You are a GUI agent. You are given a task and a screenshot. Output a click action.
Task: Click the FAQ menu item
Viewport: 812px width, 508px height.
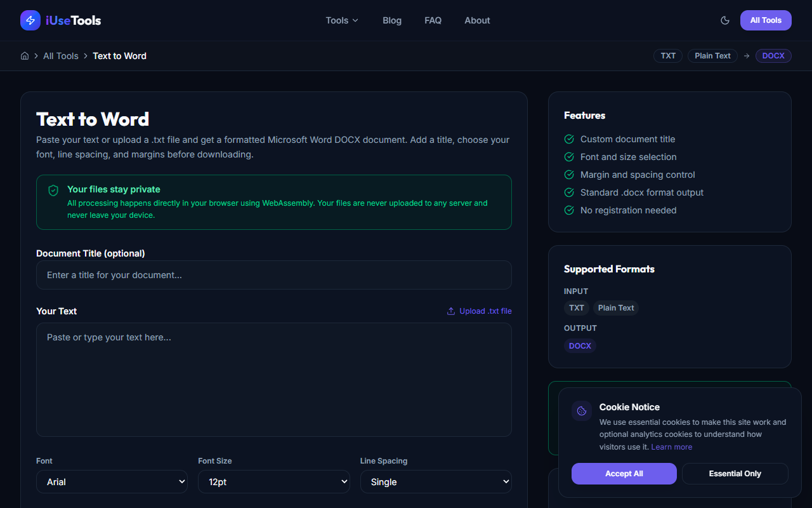(433, 20)
